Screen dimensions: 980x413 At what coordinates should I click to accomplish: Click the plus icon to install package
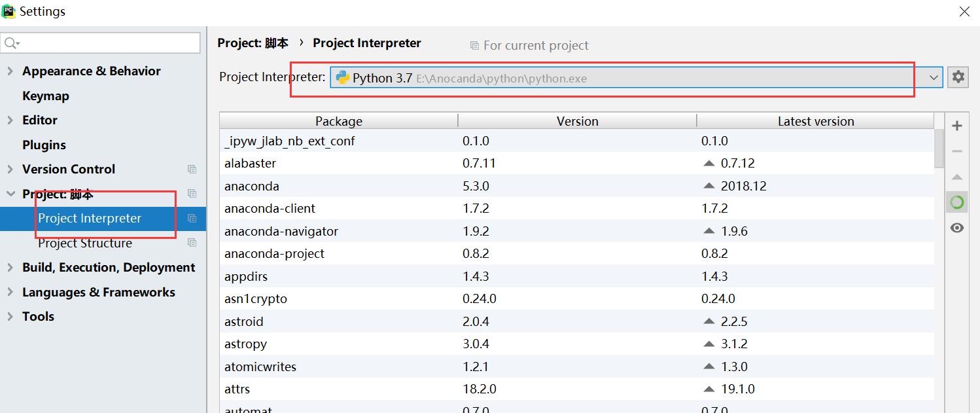coord(957,126)
